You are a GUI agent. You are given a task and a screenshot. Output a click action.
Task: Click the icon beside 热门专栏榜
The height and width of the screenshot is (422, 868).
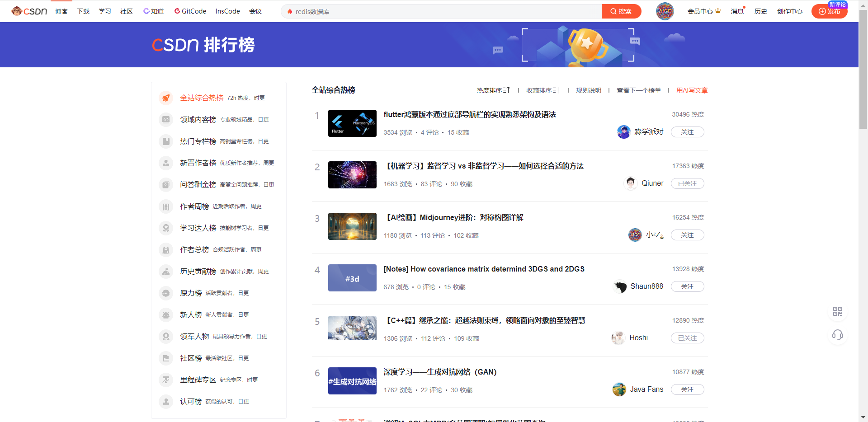(x=166, y=141)
